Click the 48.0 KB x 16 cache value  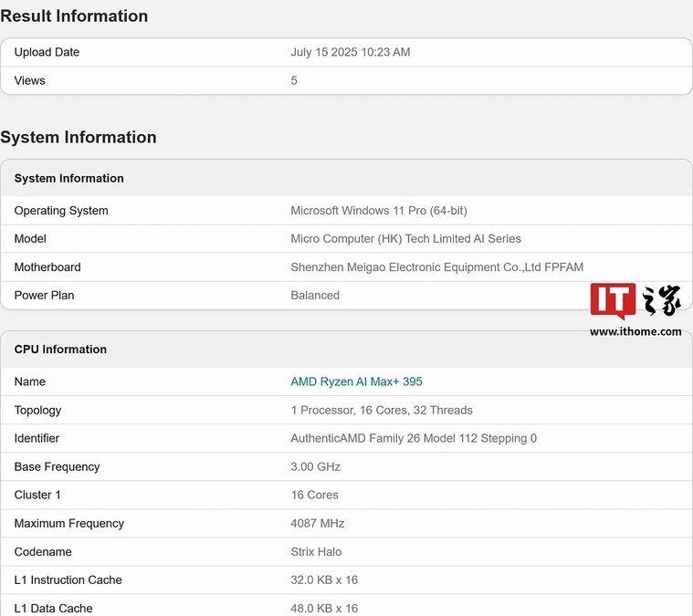point(324,608)
